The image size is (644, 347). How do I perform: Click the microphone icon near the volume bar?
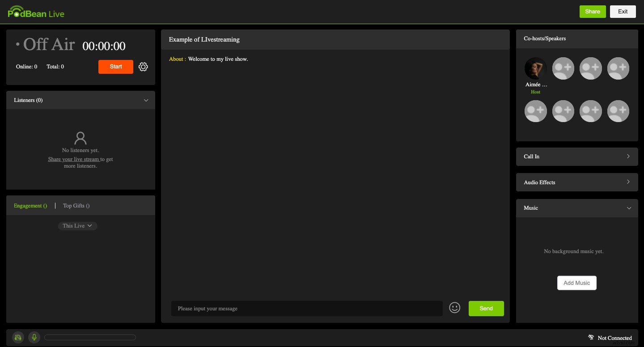point(34,337)
